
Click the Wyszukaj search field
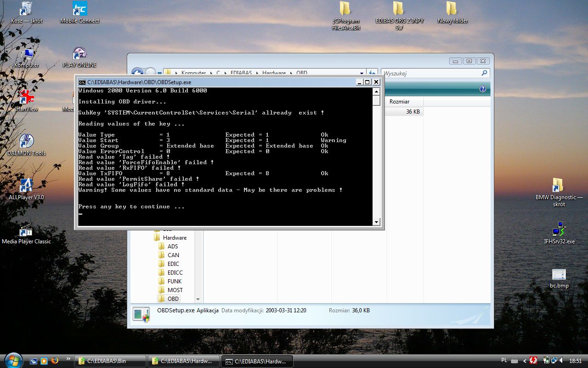(431, 73)
